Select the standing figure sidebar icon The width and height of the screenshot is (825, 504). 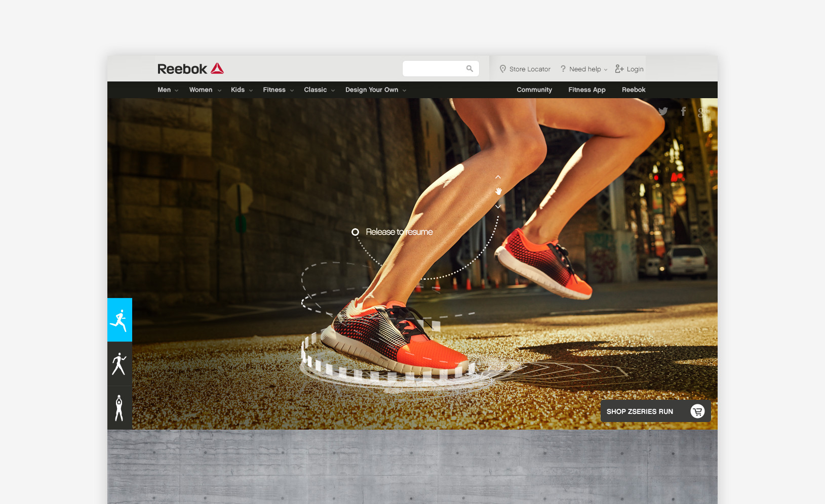point(120,408)
